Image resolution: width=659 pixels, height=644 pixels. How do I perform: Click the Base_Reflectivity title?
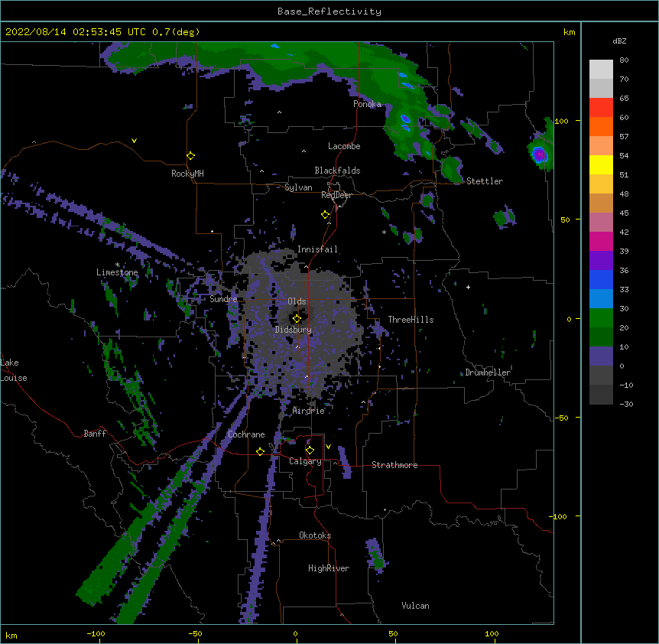[329, 11]
